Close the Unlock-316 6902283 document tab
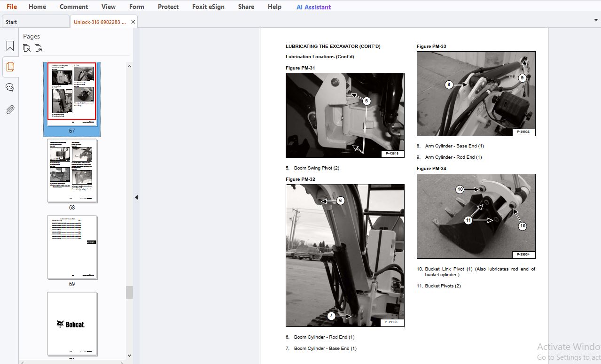Image resolution: width=601 pixels, height=364 pixels. click(133, 22)
